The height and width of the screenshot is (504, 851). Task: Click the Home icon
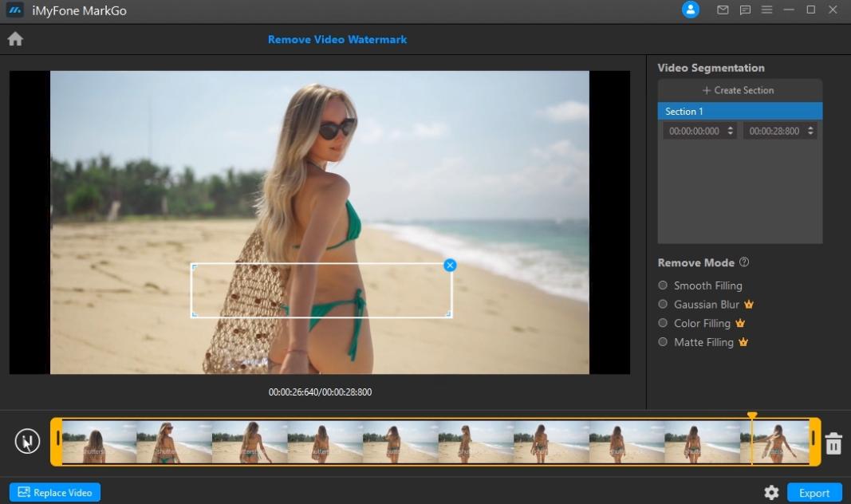[x=15, y=39]
